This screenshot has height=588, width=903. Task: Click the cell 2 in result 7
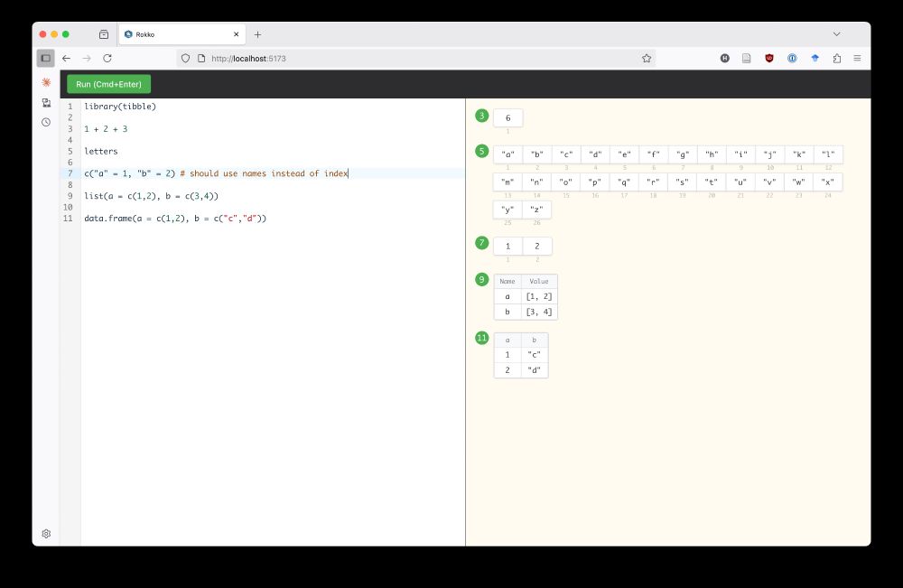click(x=537, y=247)
